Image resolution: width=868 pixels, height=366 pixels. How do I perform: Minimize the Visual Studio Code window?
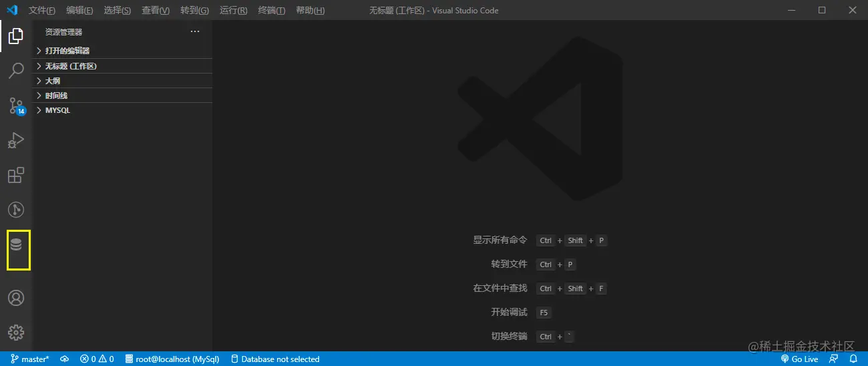tap(791, 10)
